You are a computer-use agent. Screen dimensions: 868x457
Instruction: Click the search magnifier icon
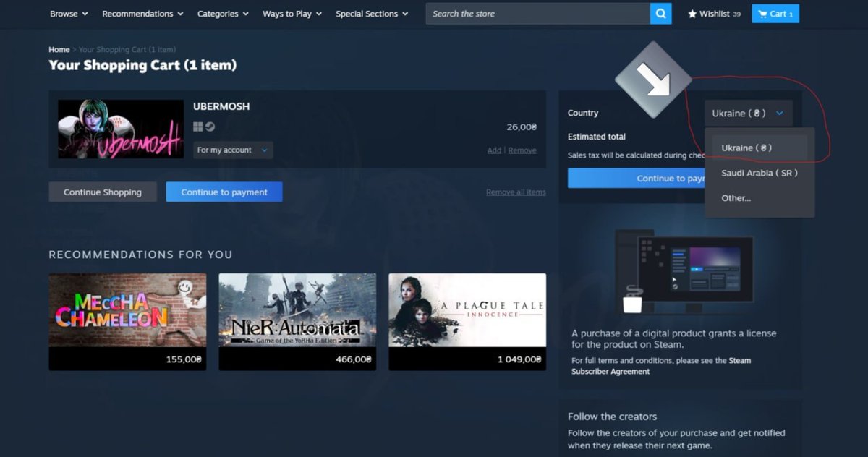click(x=660, y=14)
